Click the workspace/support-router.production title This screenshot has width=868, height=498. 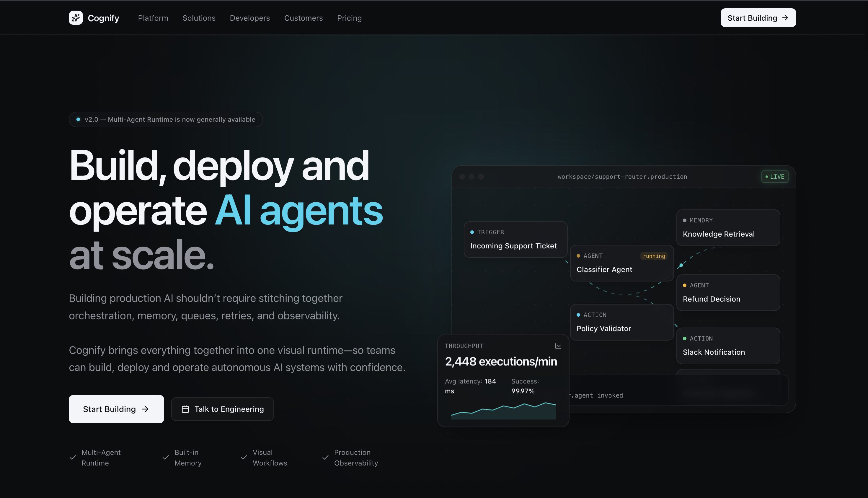[622, 177]
